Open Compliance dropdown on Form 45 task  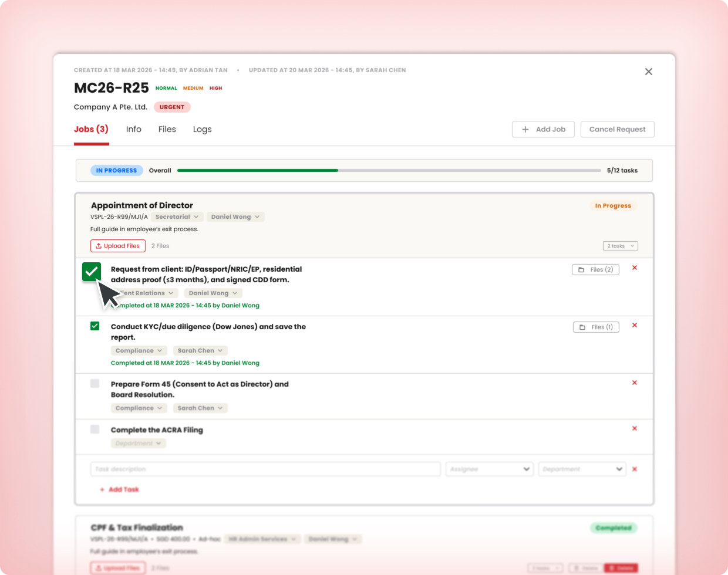139,408
